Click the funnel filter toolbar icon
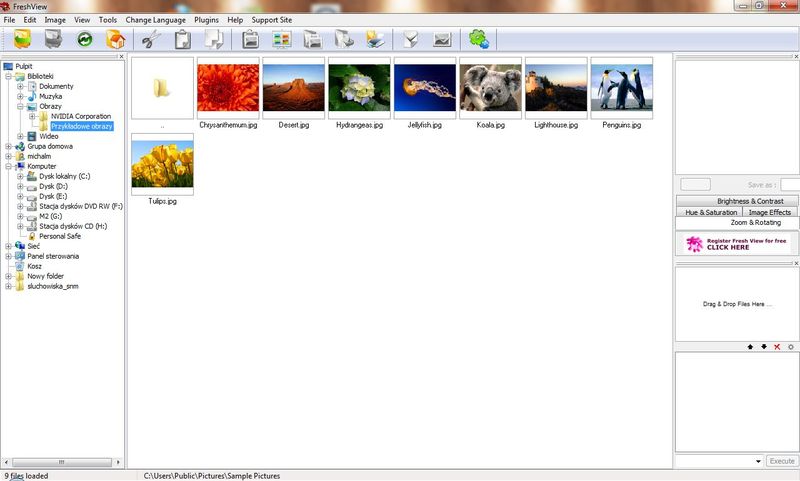 411,39
